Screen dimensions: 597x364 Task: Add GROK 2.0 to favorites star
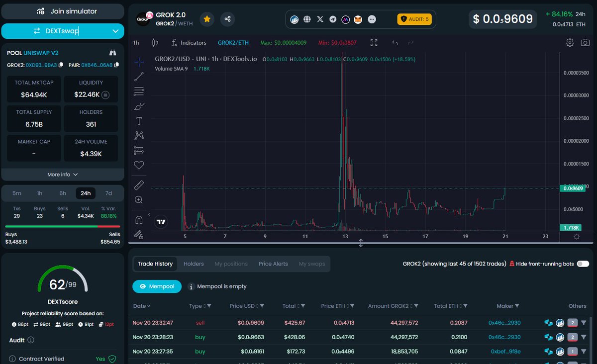pyautogui.click(x=207, y=19)
